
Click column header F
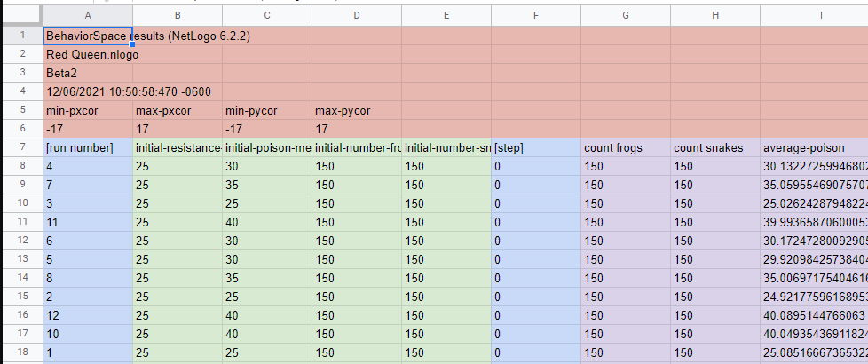coord(535,16)
